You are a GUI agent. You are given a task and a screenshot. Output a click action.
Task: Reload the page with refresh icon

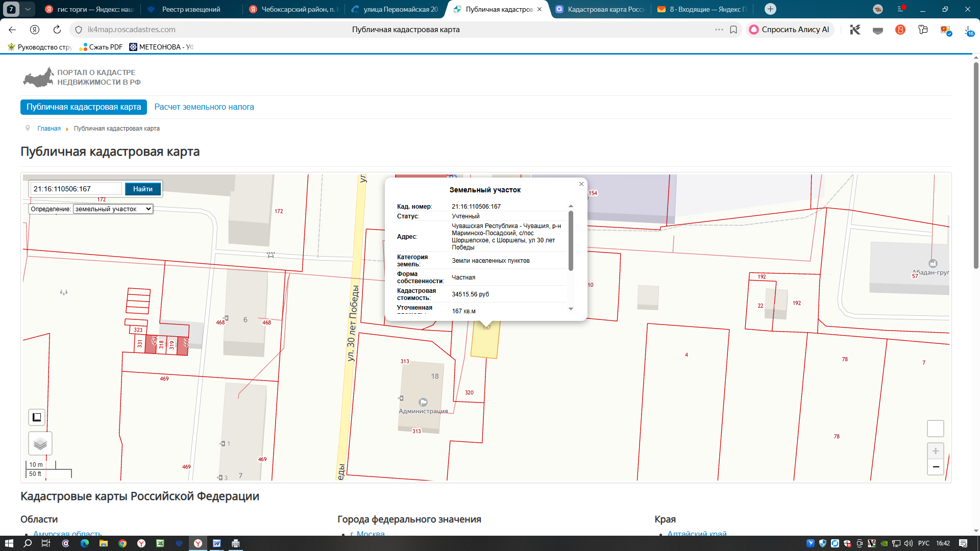[x=57, y=30]
